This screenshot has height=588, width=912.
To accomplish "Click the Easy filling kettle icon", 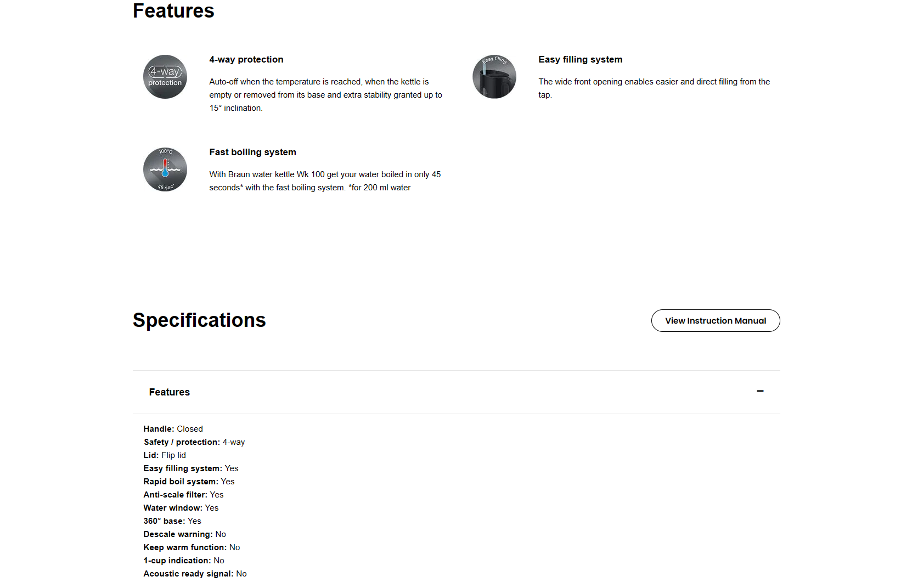I will click(494, 77).
